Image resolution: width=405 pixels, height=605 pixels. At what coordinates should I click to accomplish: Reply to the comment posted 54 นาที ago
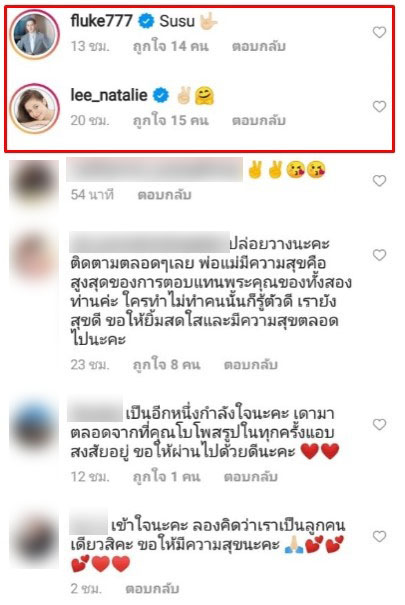pos(164,195)
